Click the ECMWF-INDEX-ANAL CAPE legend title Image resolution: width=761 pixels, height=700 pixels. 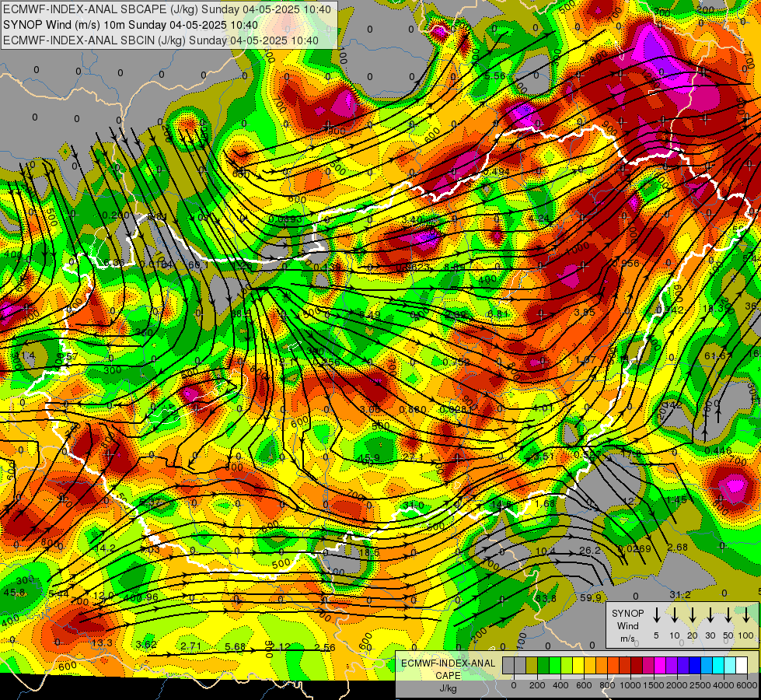(448, 669)
